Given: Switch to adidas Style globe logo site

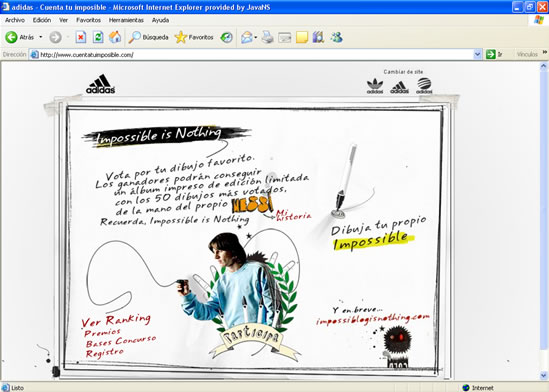Looking at the screenshot, I should [424, 86].
